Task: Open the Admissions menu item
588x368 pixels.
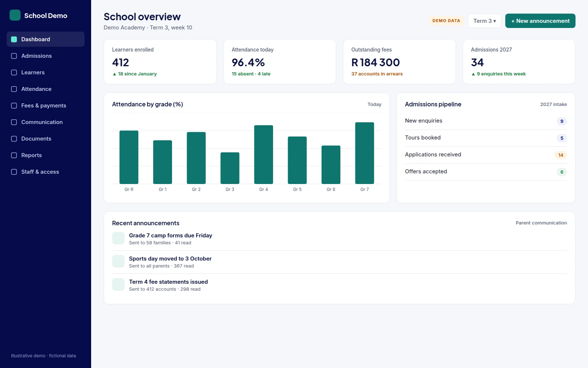Action: [x=46, y=56]
